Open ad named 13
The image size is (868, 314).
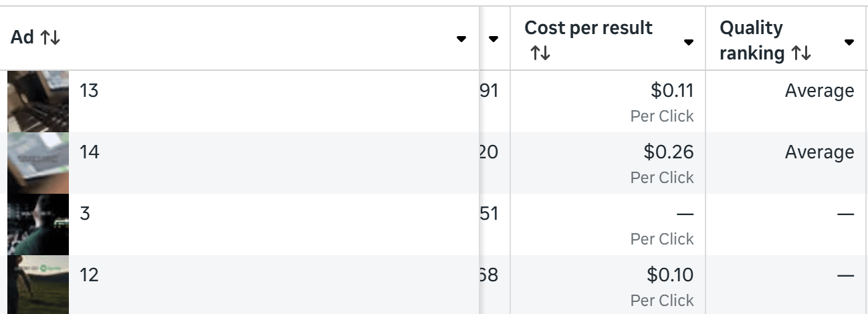pyautogui.click(x=89, y=91)
